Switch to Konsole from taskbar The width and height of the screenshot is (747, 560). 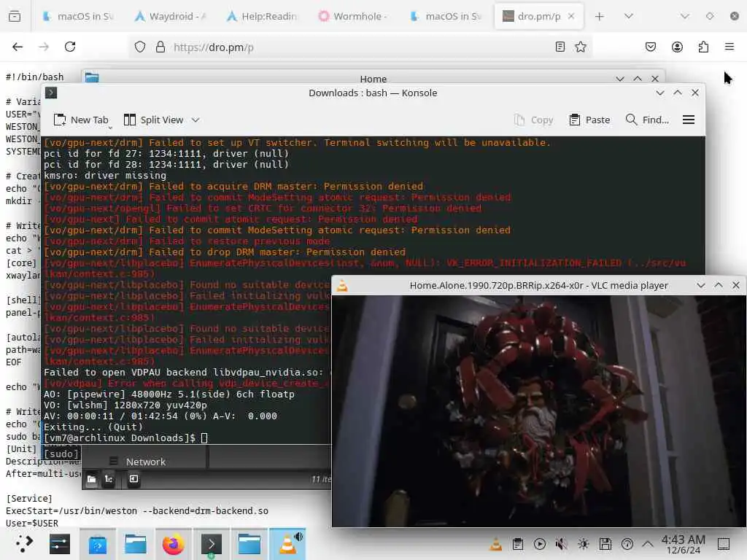(212, 544)
